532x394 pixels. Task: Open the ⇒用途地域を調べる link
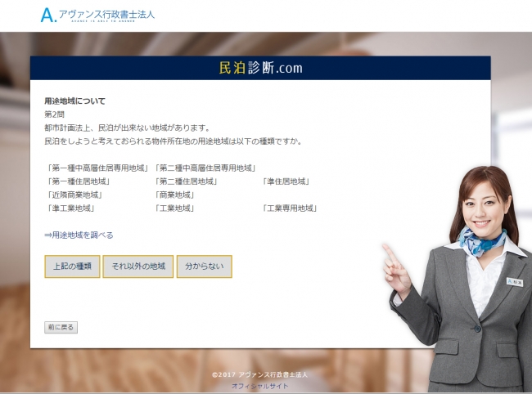79,235
